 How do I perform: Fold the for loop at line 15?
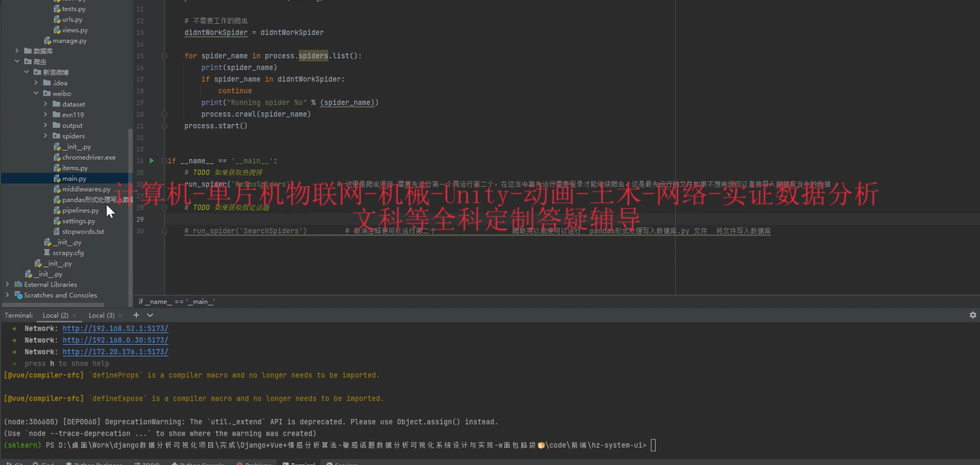pos(164,56)
